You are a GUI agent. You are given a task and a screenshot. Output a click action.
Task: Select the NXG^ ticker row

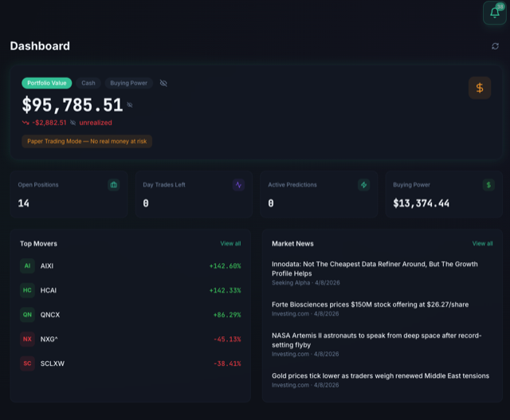(x=131, y=339)
